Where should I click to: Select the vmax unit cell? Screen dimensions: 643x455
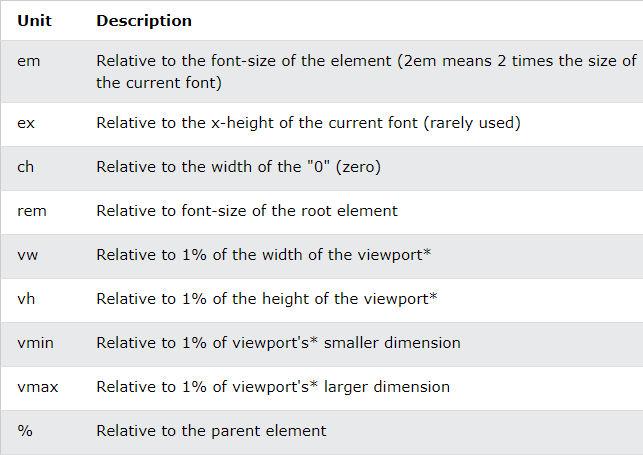38,387
